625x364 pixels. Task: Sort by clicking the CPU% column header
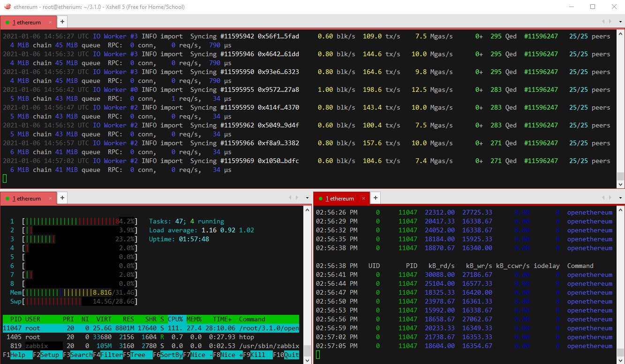click(x=176, y=319)
